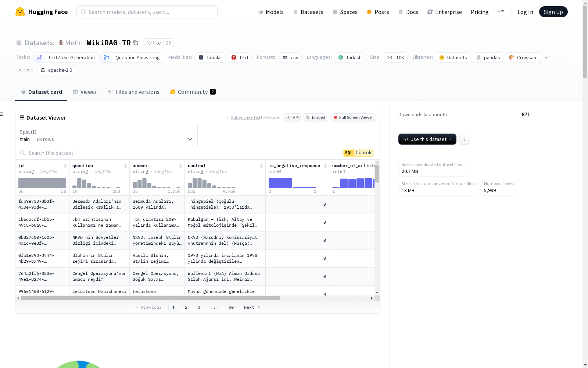Click the apache-2.0 license tag
The width and height of the screenshot is (588, 368).
tap(57, 70)
